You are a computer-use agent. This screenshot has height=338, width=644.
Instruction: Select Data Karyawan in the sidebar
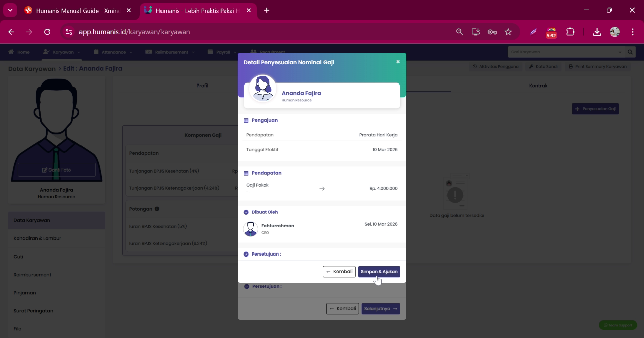click(x=56, y=220)
